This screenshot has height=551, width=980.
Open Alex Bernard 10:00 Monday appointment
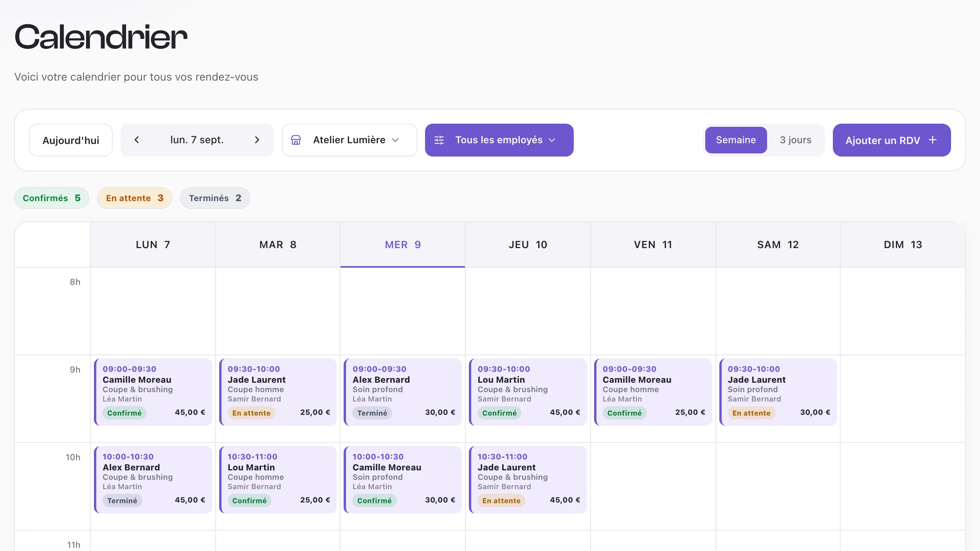tap(153, 479)
